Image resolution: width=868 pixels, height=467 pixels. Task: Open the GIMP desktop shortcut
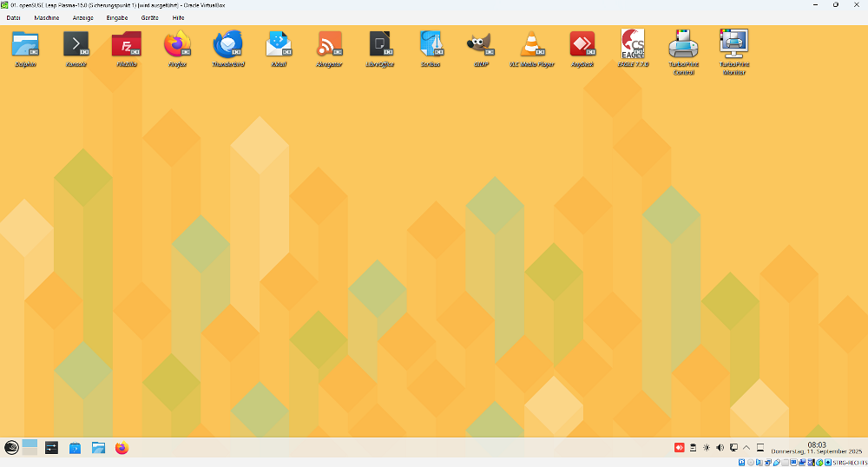point(481,44)
